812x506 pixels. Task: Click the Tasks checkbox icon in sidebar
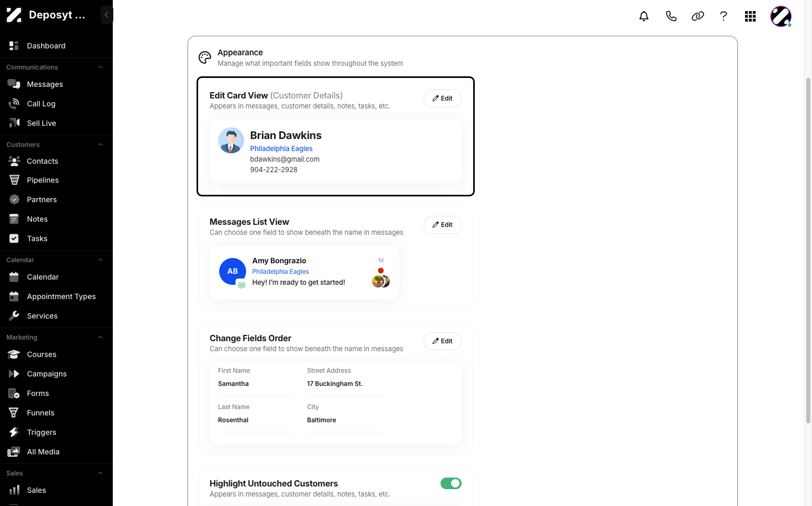(x=14, y=239)
